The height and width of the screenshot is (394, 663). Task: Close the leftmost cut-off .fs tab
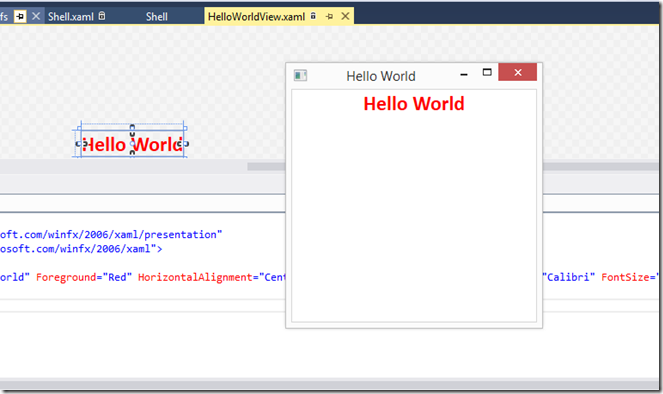point(36,16)
